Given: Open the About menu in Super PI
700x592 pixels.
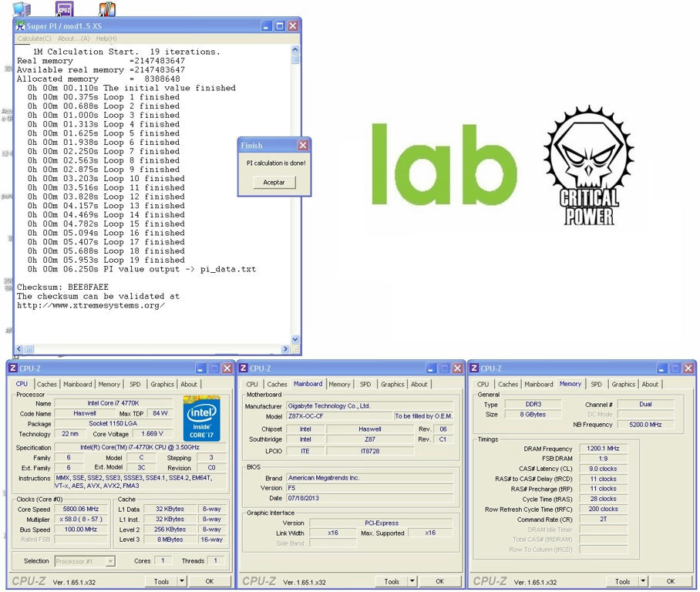Looking at the screenshot, I should (74, 39).
